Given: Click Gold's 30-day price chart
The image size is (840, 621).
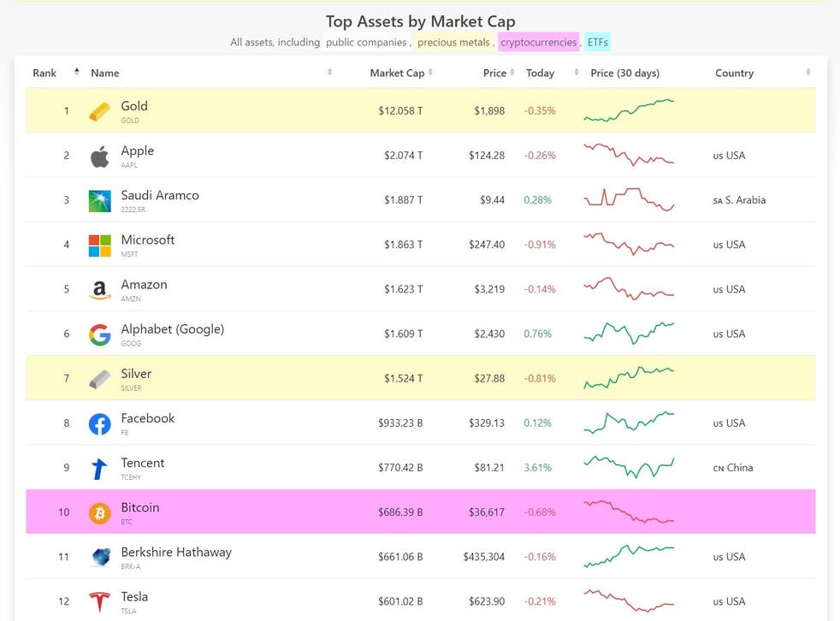Looking at the screenshot, I should pos(629,110).
